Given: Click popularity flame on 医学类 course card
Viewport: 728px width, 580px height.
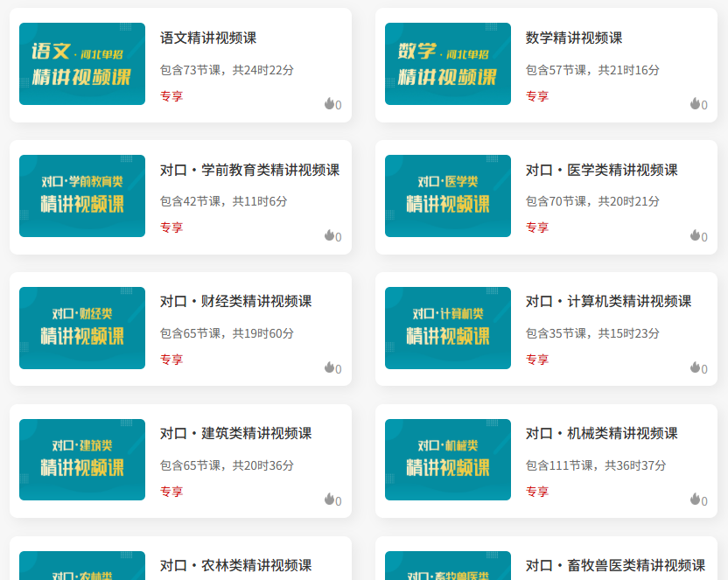Looking at the screenshot, I should pos(695,235).
